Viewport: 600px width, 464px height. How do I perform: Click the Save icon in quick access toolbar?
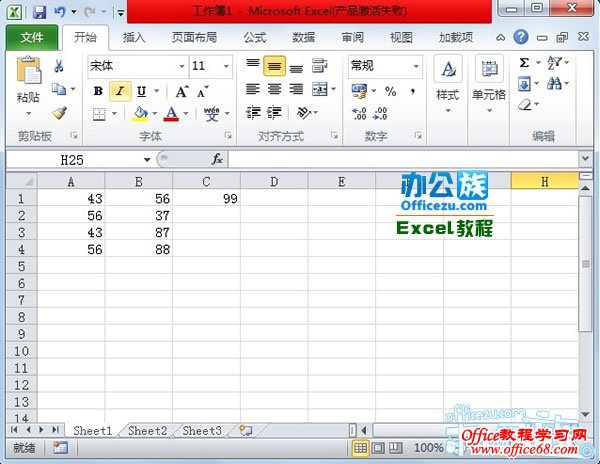pyautogui.click(x=39, y=12)
